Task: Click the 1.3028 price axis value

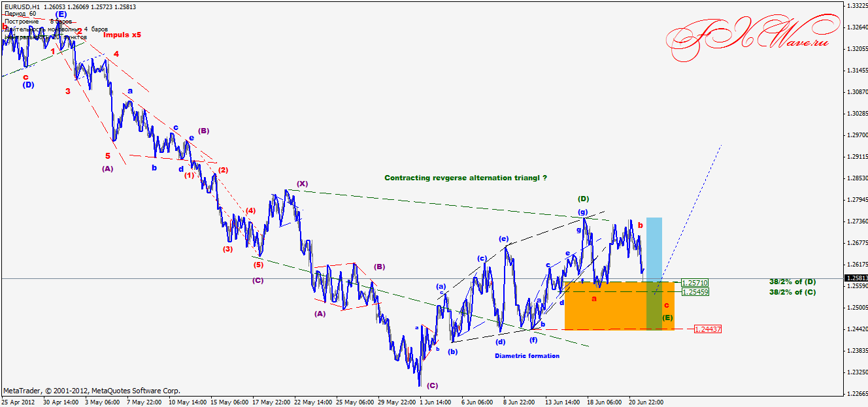Action: [x=856, y=114]
